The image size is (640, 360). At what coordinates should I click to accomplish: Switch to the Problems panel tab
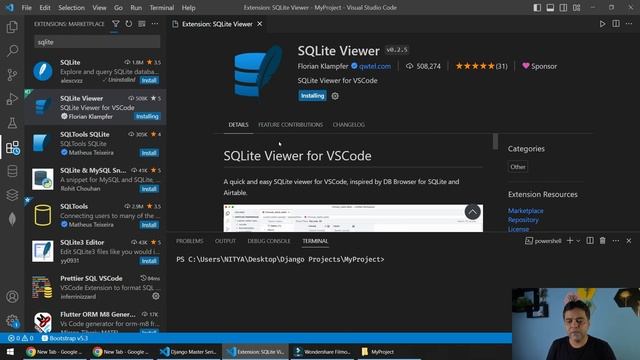point(190,241)
